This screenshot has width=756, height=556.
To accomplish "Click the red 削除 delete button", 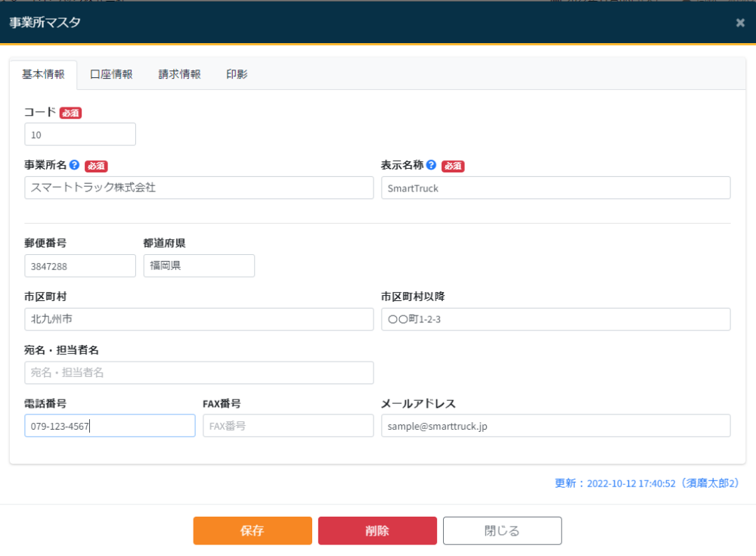I will tap(377, 530).
